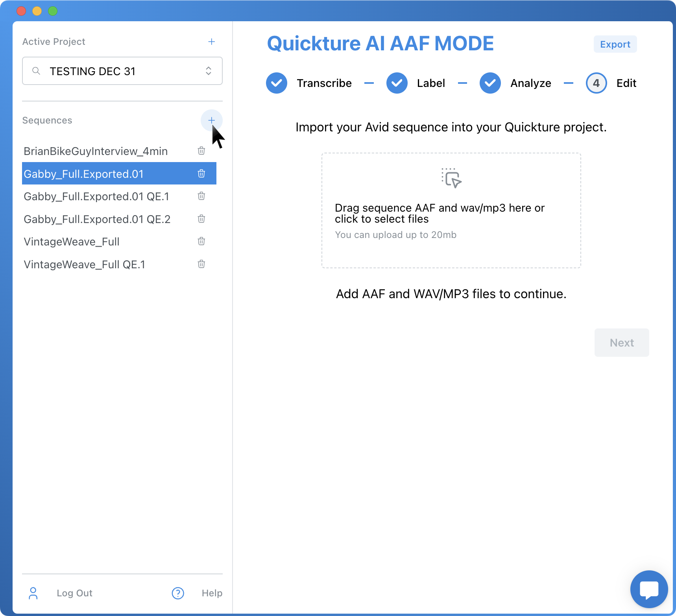The height and width of the screenshot is (616, 676).
Task: Click the search icon in project field
Action: point(36,71)
